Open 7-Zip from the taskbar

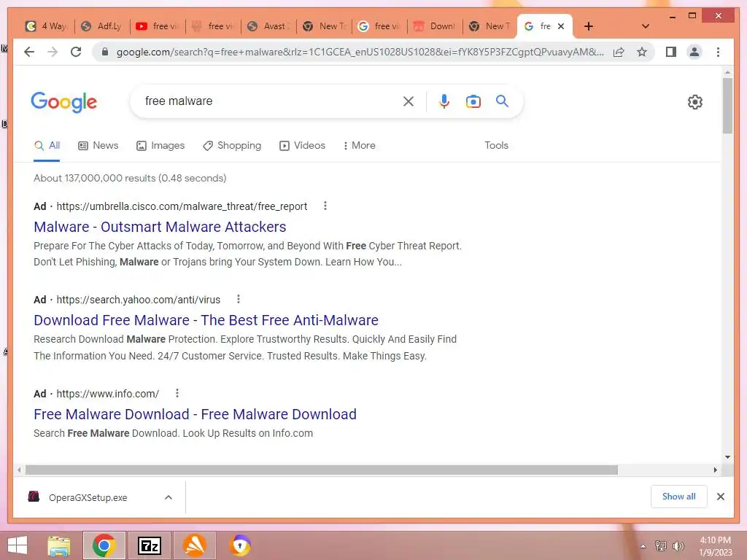coord(149,545)
